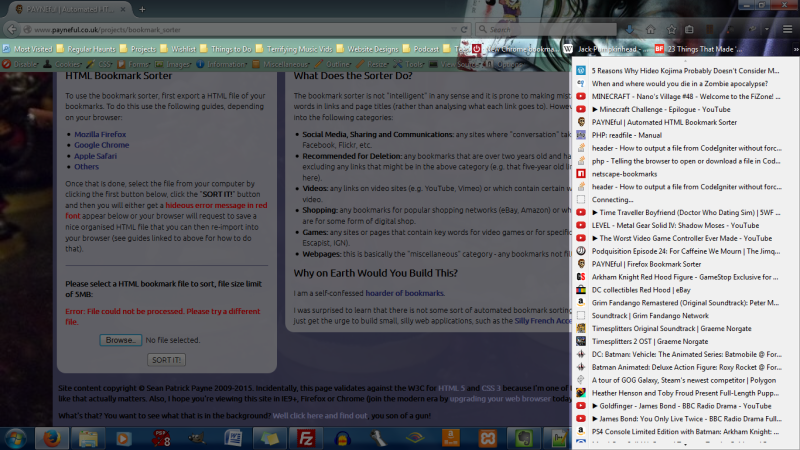Open GIMP from the taskbar
Screen dimensions: 800x450
(197, 438)
